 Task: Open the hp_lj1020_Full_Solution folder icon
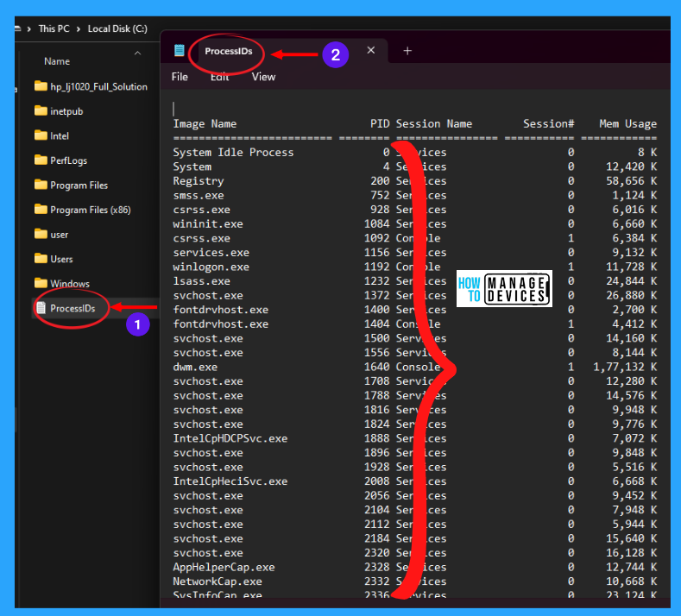pos(41,86)
